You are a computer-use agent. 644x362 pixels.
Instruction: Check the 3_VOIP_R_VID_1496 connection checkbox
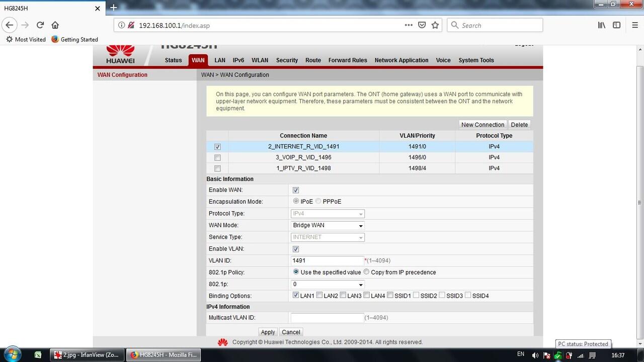(217, 158)
